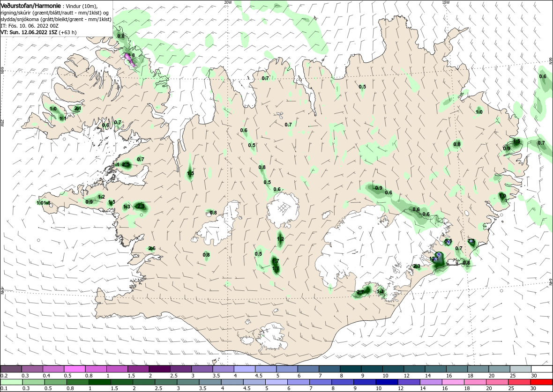
Task: Select the light pink 16–18 swatch in the bottom legend row
Action: click(x=453, y=382)
